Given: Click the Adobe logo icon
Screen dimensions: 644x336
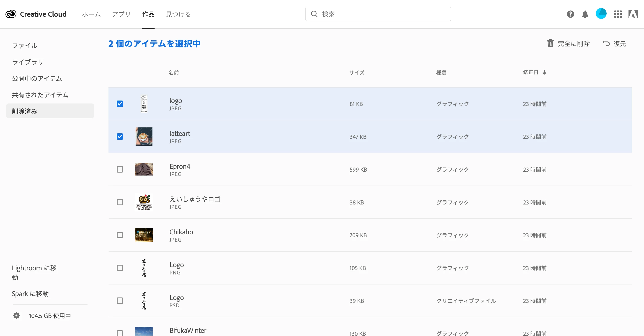Looking at the screenshot, I should coord(633,14).
